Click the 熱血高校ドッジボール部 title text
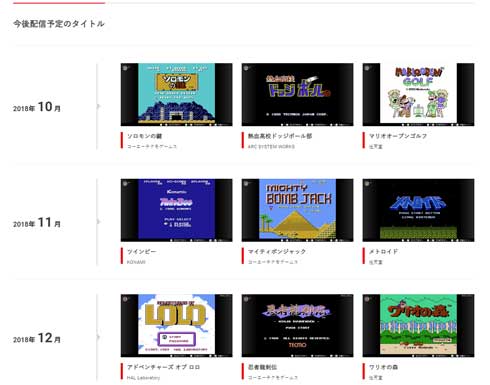The height and width of the screenshot is (385, 490). point(280,136)
